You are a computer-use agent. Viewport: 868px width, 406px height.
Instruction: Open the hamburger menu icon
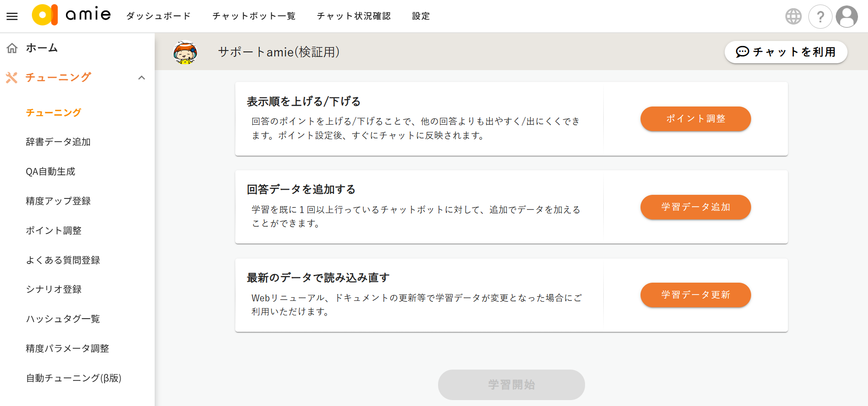click(x=12, y=16)
